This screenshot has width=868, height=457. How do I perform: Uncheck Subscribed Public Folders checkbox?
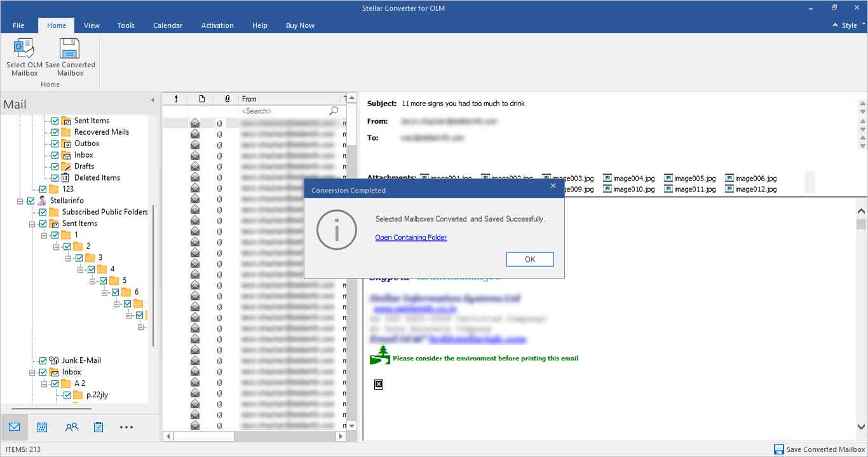(x=43, y=212)
